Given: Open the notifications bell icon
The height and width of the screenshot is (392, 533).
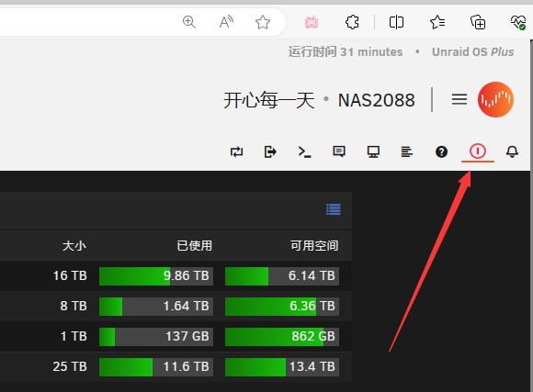Looking at the screenshot, I should coord(512,151).
